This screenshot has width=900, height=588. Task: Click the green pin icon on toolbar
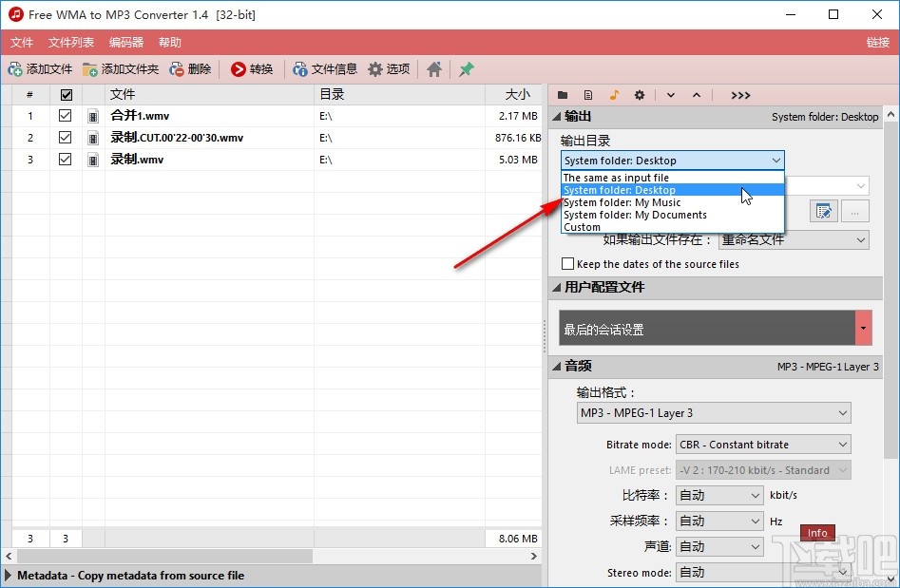point(466,68)
